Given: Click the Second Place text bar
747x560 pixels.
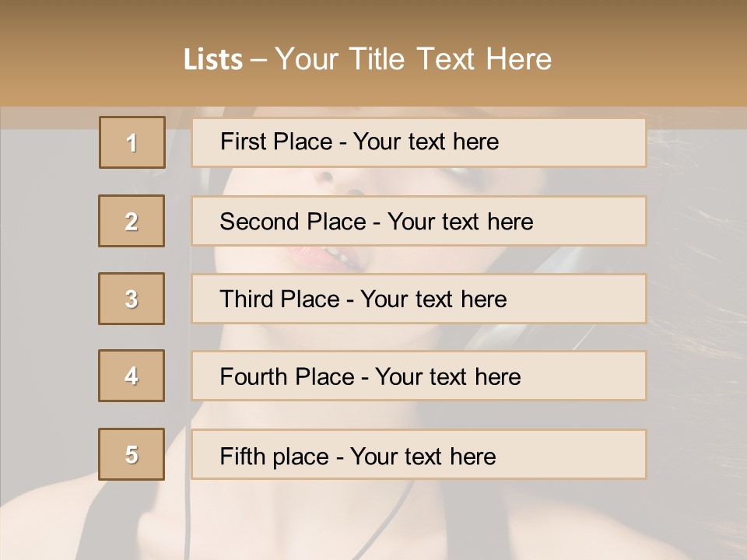Looking at the screenshot, I should [419, 221].
